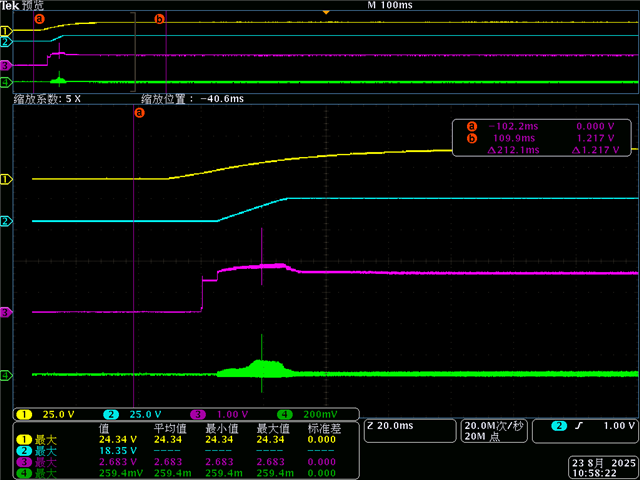Select channel 4 ground marker in zoom view
Image resolution: width=640 pixels, height=480 pixels.
click(6, 376)
